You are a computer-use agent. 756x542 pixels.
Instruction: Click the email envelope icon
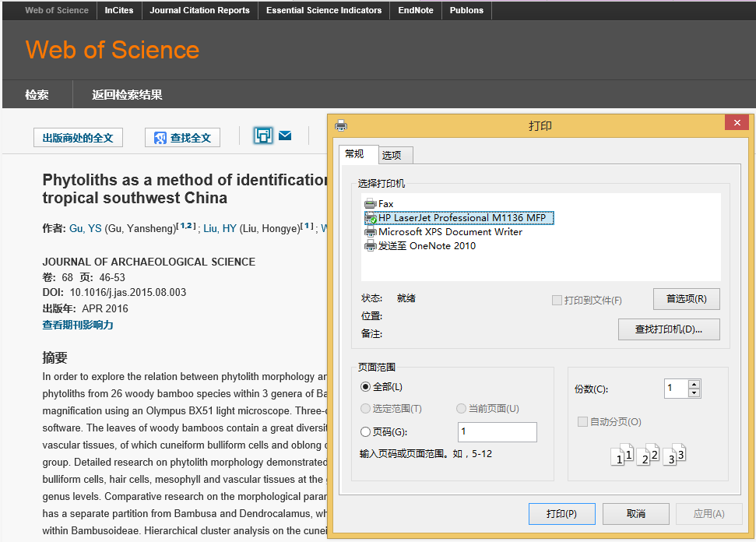click(x=285, y=135)
